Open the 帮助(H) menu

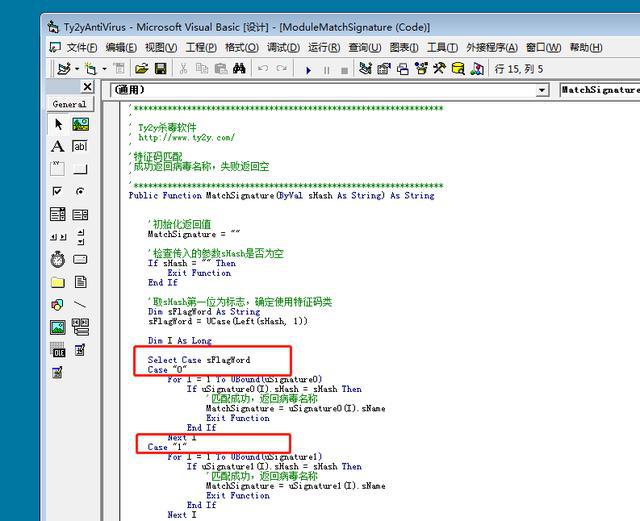[x=586, y=47]
